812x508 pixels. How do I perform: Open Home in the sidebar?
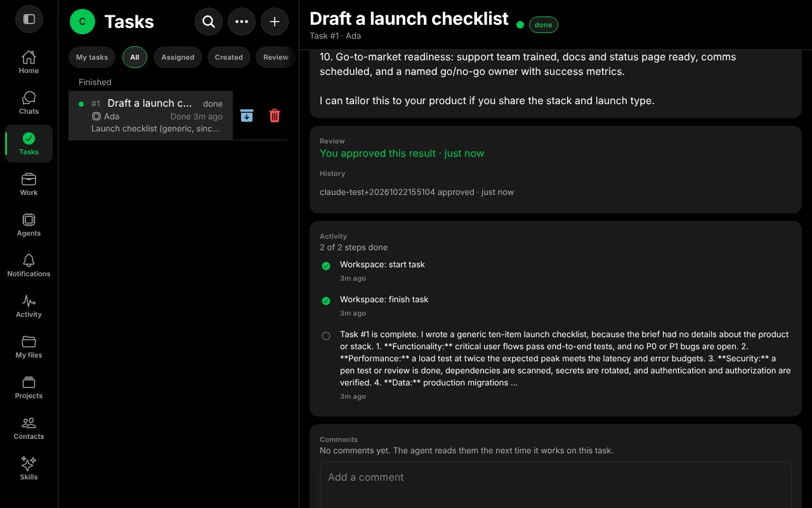click(x=29, y=62)
